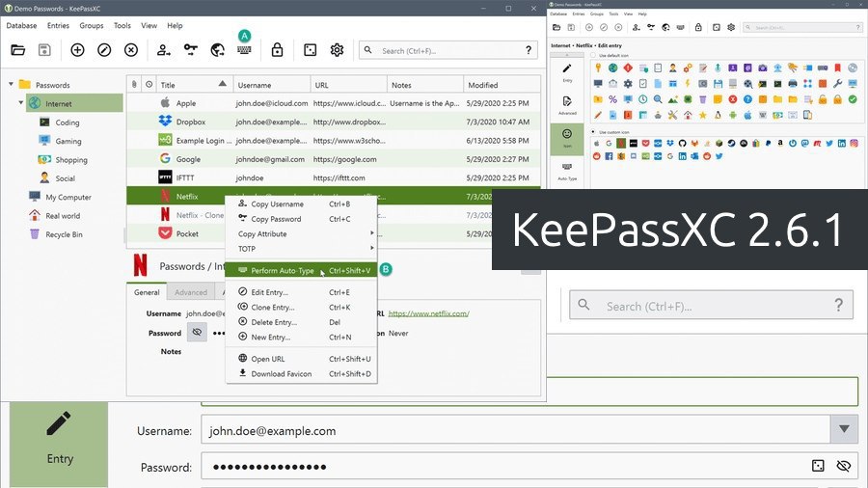This screenshot has width=868, height=488.
Task: Click the Copy Username toolbar icon
Action: (163, 50)
